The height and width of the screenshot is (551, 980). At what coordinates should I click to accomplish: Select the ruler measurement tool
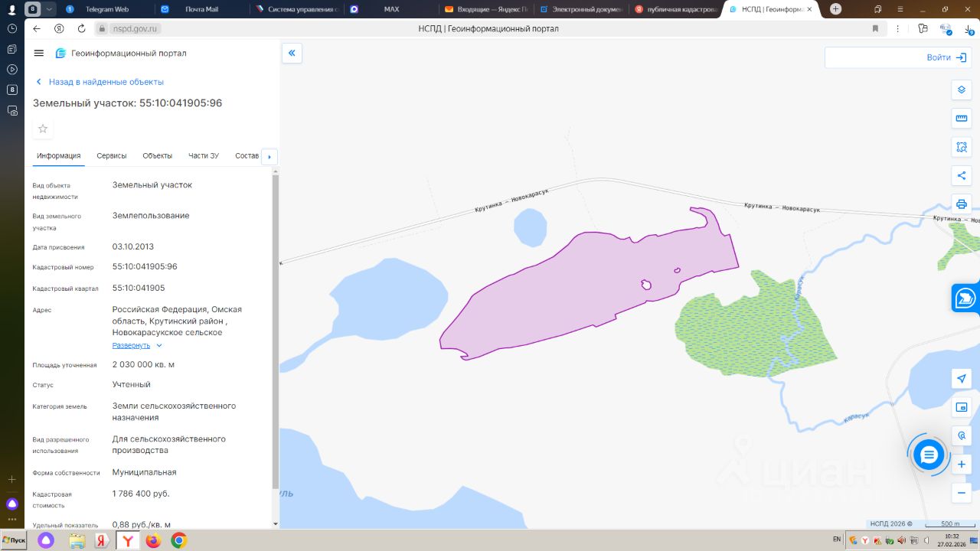tap(962, 119)
